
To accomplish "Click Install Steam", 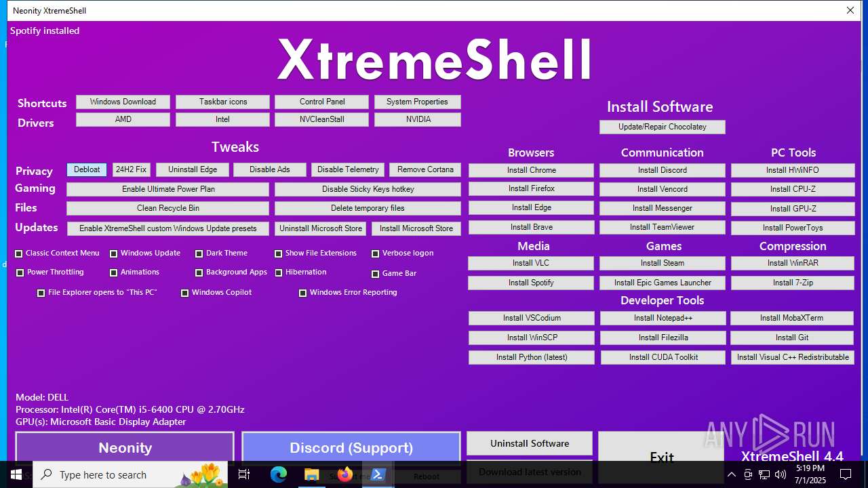I will [663, 263].
